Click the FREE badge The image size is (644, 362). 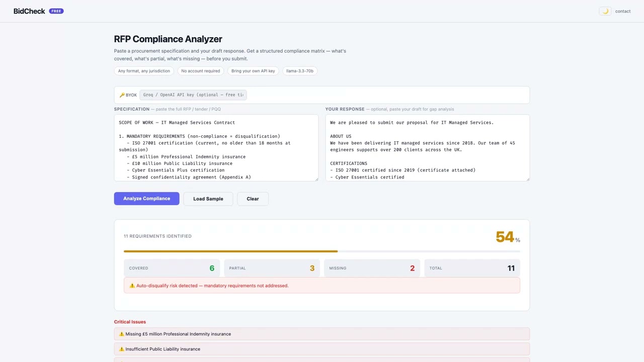[56, 11]
